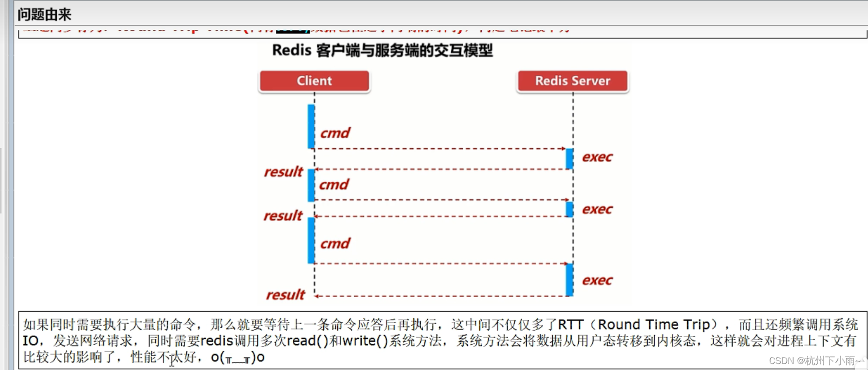Click the paragraph line starting '如果同时需要执行大量的命令'
Image resolution: width=868 pixels, height=370 pixels.
coord(441,325)
